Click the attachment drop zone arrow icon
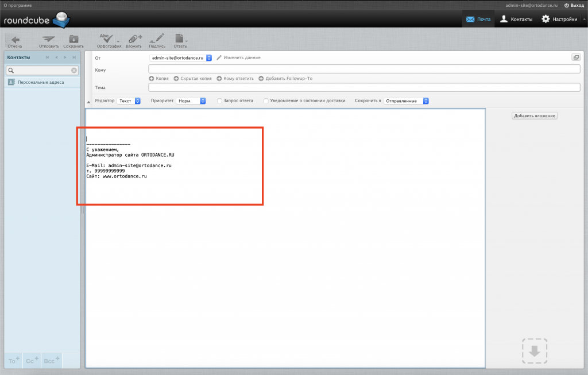This screenshot has height=375, width=588. pyautogui.click(x=535, y=351)
